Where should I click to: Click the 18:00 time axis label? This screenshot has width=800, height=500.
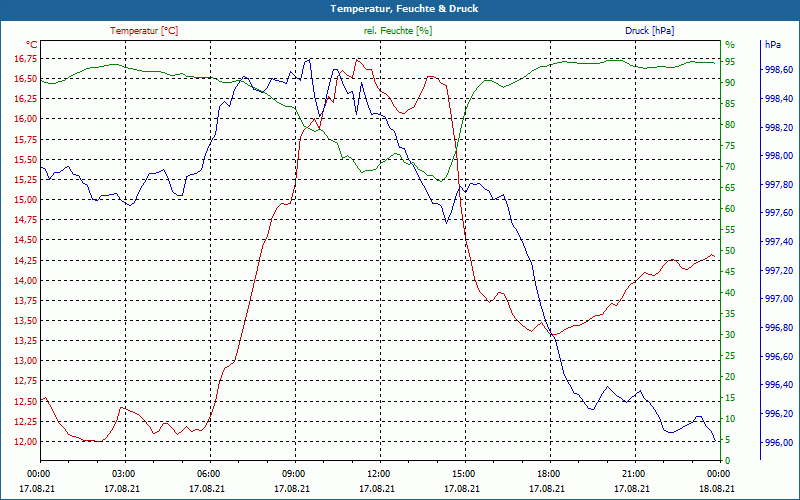coord(550,474)
